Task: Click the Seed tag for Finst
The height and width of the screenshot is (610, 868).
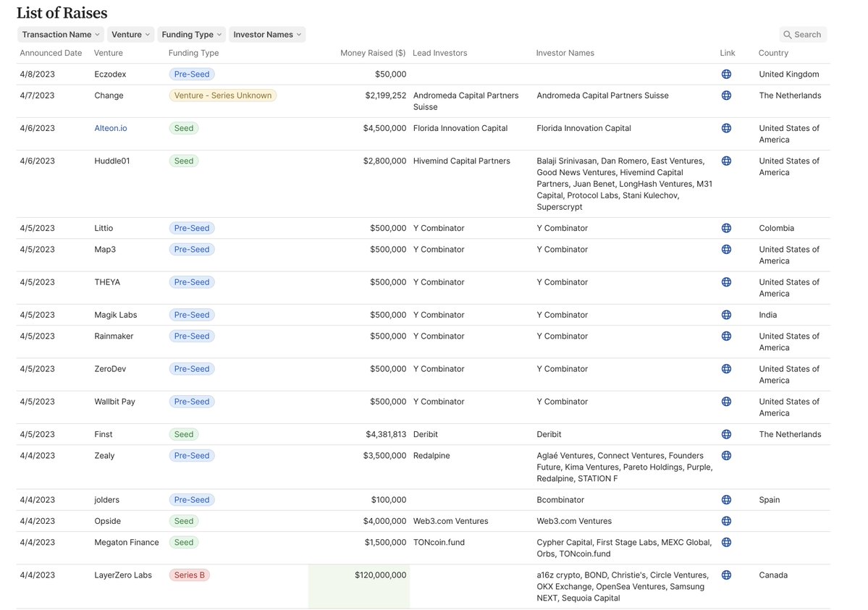Action: 184,435
